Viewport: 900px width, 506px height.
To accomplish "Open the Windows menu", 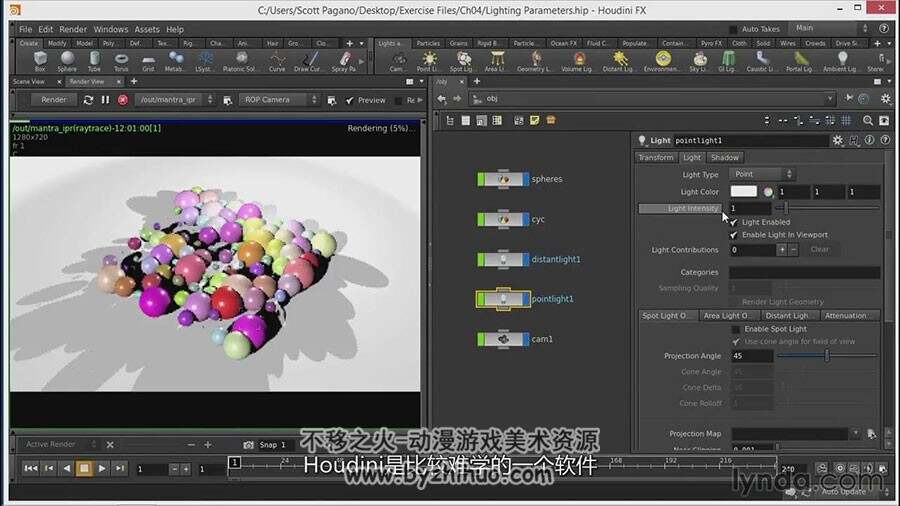I will [x=111, y=29].
